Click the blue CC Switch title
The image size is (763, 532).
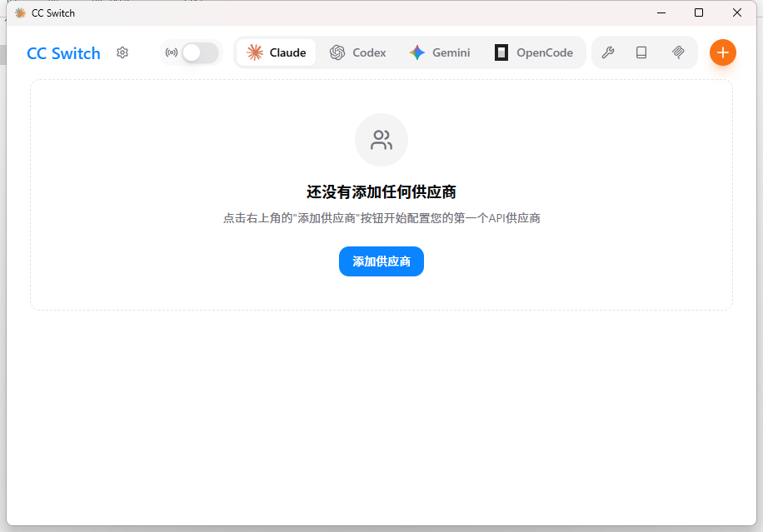pos(63,53)
